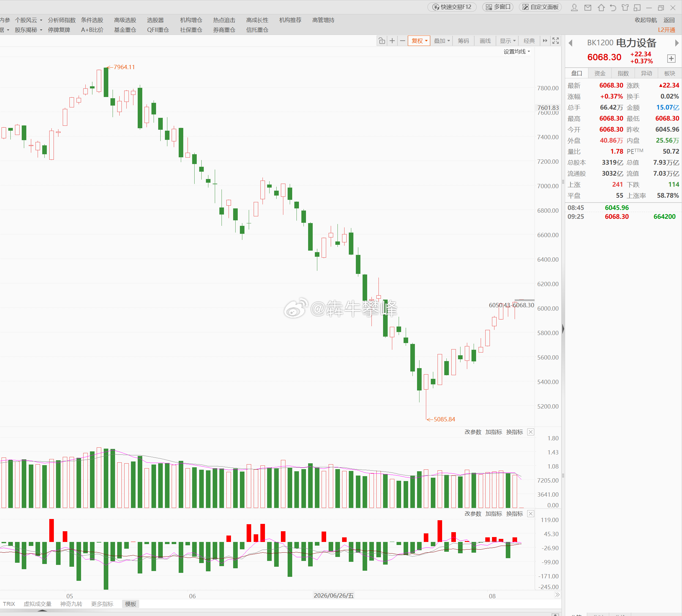The height and width of the screenshot is (616, 682).
Task: Expand the 股东揭秘 menu
Action: [x=28, y=30]
